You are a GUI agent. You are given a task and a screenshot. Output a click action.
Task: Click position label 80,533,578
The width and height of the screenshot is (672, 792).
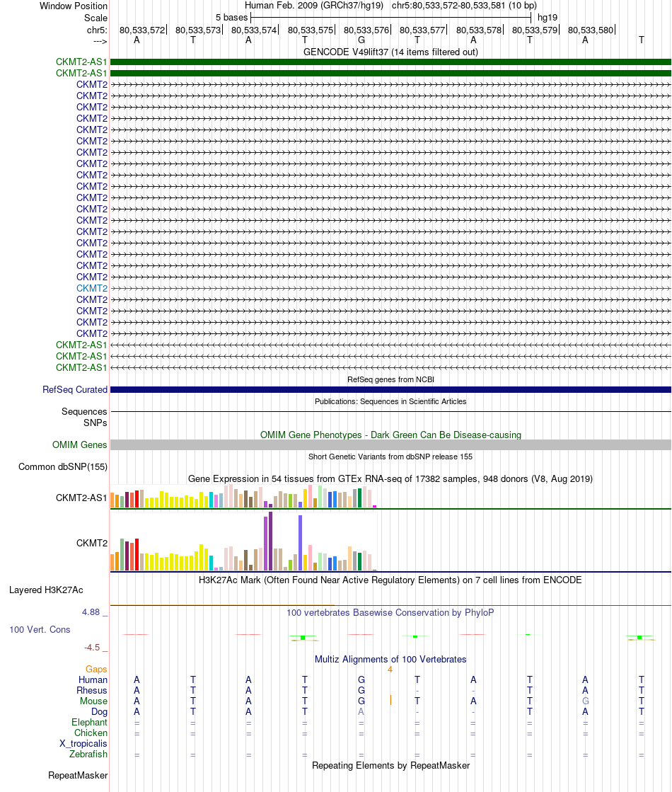[x=479, y=30]
